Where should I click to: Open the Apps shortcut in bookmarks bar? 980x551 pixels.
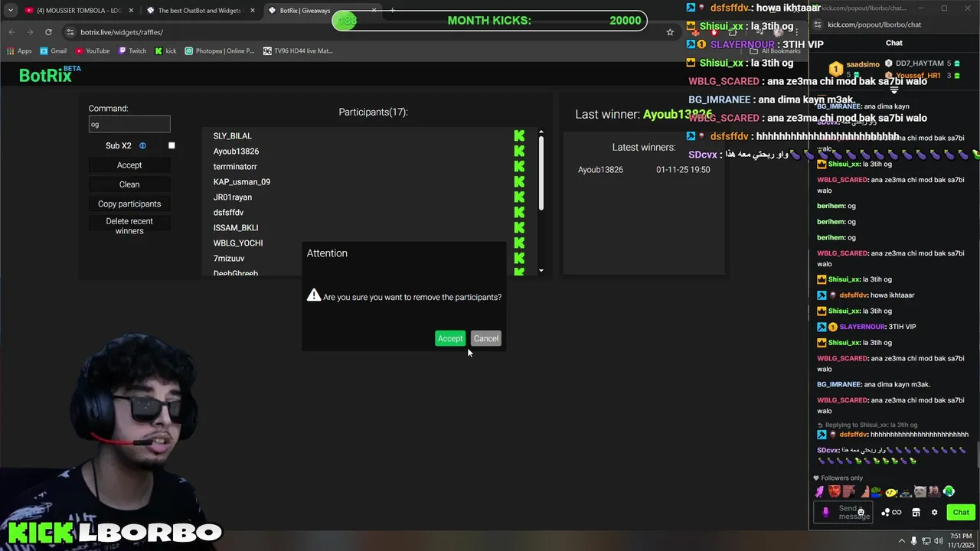click(19, 51)
